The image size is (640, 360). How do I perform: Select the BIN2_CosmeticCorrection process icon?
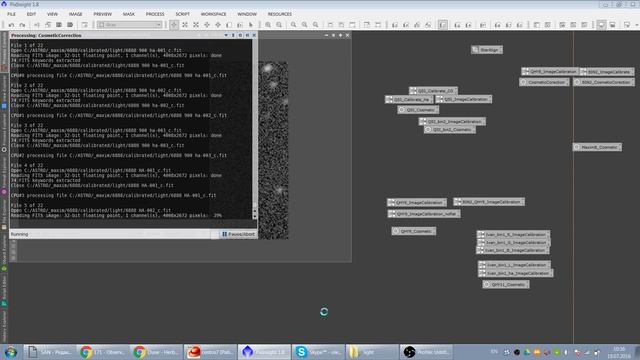point(604,82)
